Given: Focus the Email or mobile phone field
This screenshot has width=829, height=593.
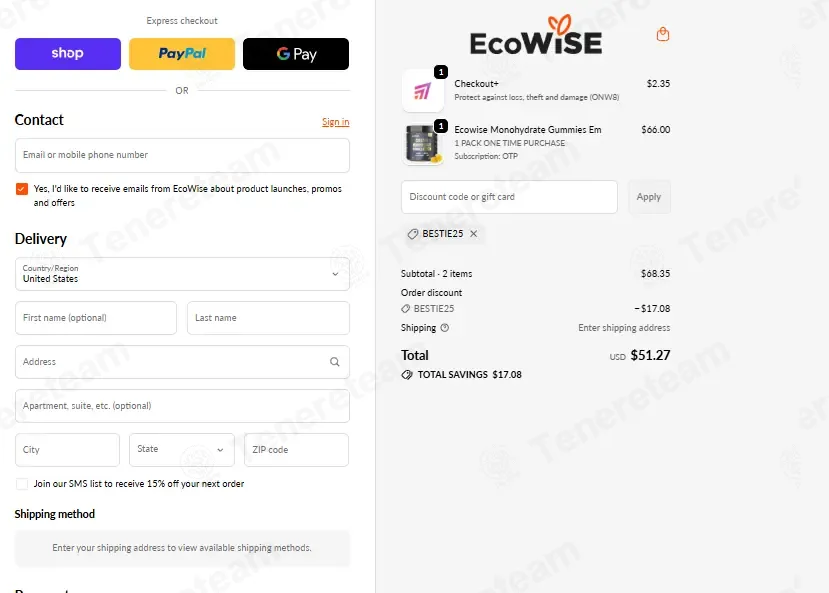Looking at the screenshot, I should (x=182, y=155).
